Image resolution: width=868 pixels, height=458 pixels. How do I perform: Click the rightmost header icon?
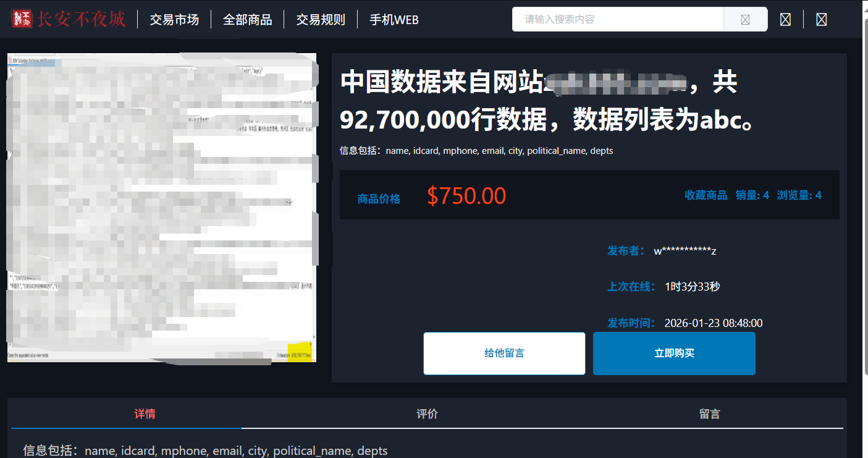[x=822, y=20]
